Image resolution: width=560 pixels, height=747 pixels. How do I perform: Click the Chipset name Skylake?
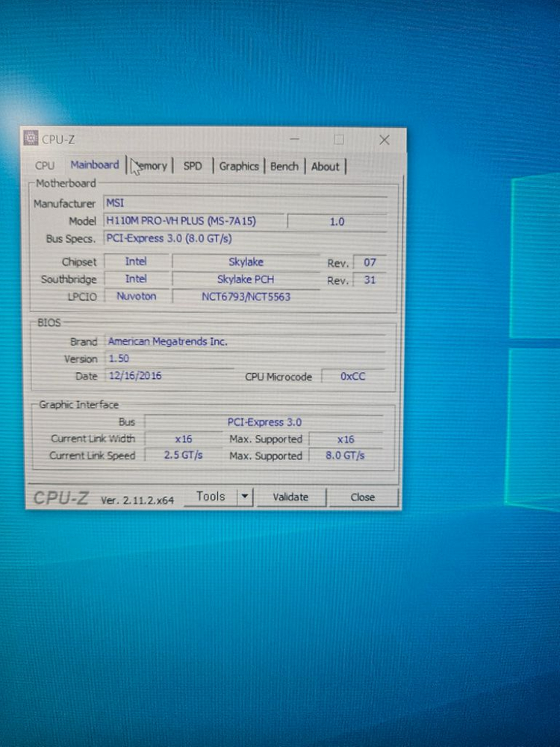[x=246, y=261]
